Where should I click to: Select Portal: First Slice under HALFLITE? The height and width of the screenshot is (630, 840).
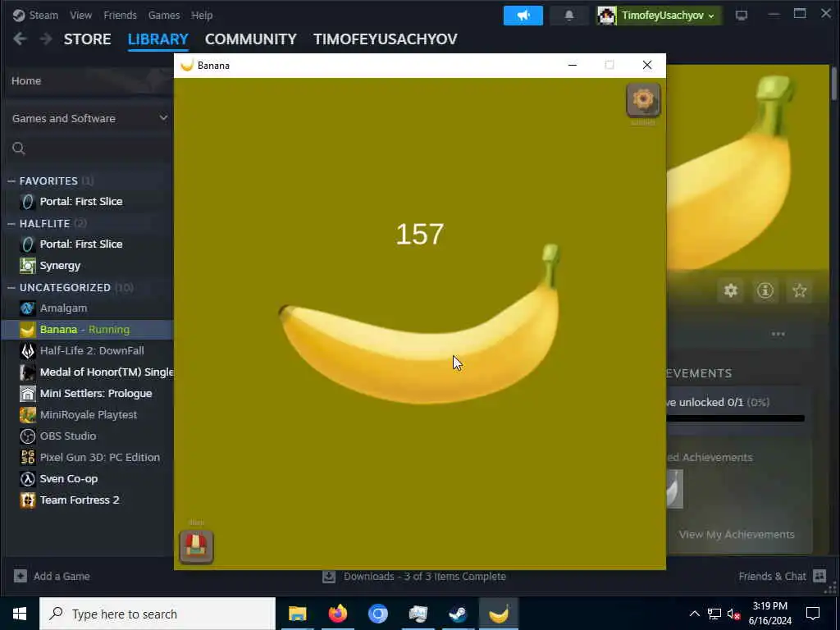click(81, 244)
